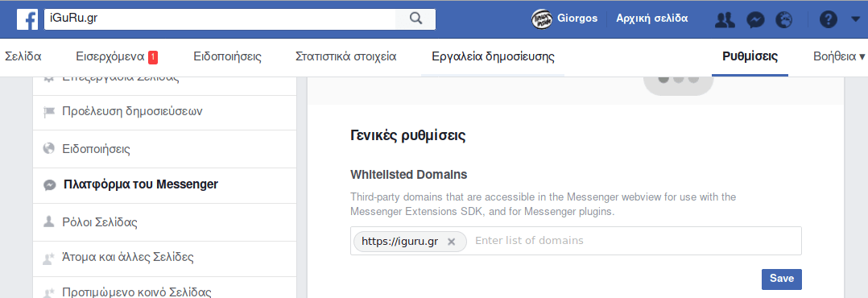868x298 pixels.
Task: Open the Εισερχόμενα tab
Action: (110, 56)
